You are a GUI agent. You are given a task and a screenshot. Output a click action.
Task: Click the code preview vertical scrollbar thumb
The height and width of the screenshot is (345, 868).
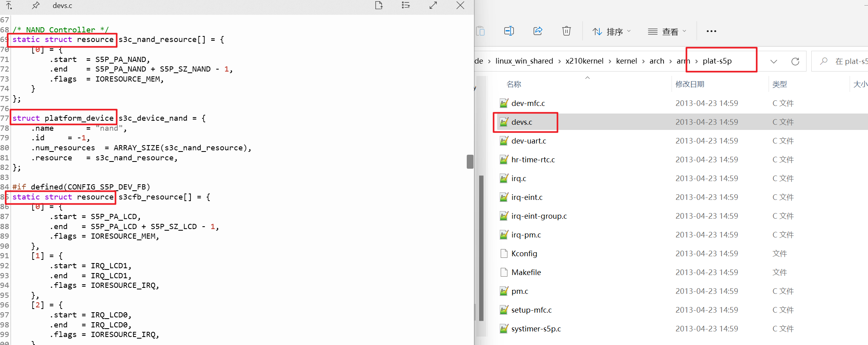[x=470, y=162]
